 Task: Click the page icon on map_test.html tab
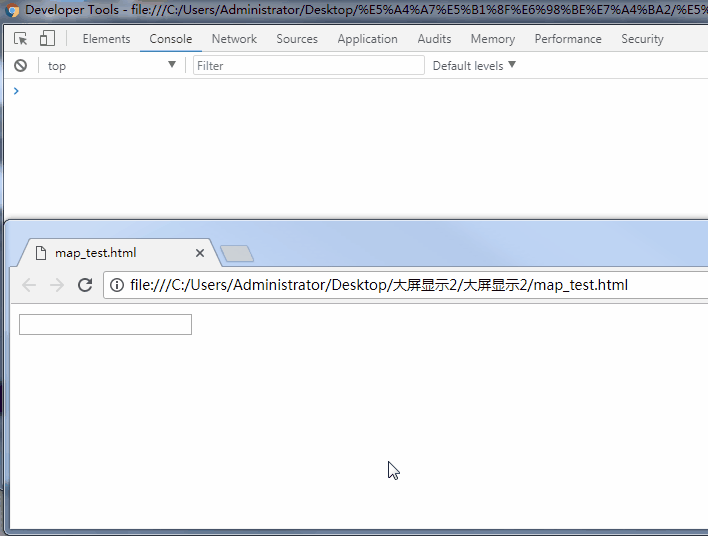(41, 253)
